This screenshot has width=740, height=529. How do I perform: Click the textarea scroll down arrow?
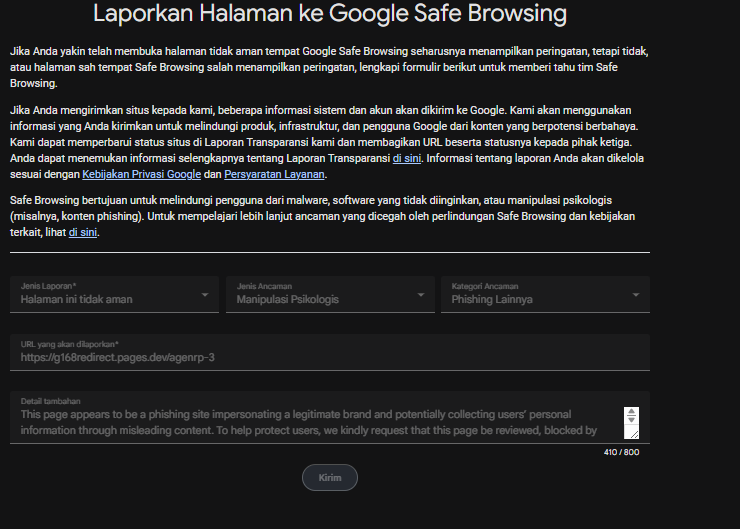click(x=631, y=420)
